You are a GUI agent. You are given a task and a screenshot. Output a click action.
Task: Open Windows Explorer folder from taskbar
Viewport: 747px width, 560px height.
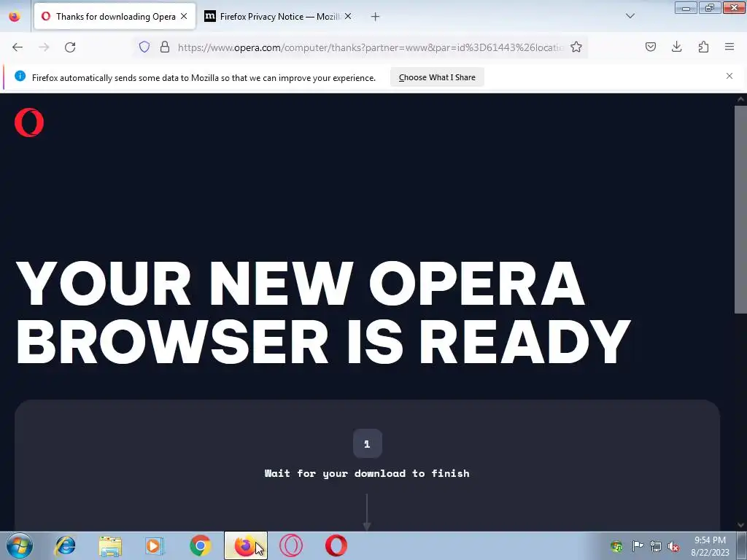tap(110, 545)
